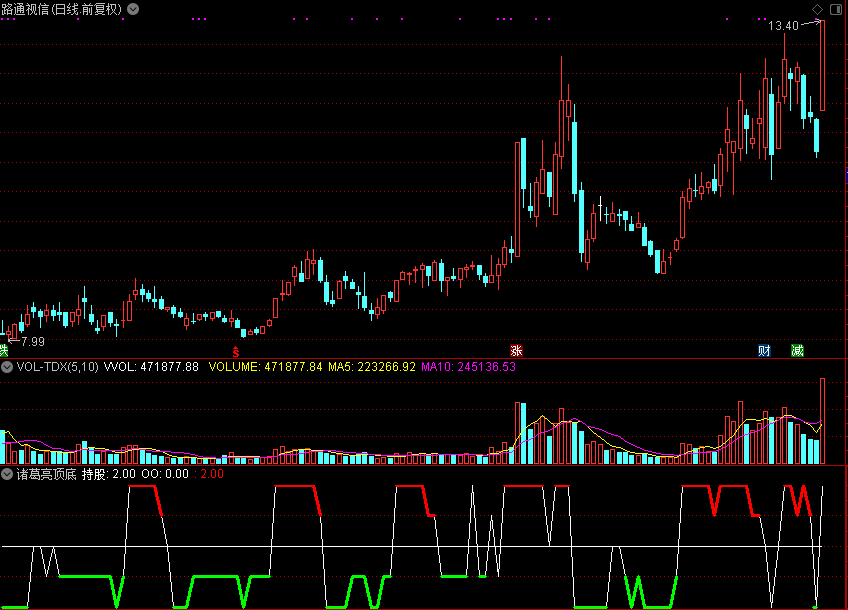Click the red 涨 event marker
Screen dimensions: 848x610
click(x=516, y=350)
